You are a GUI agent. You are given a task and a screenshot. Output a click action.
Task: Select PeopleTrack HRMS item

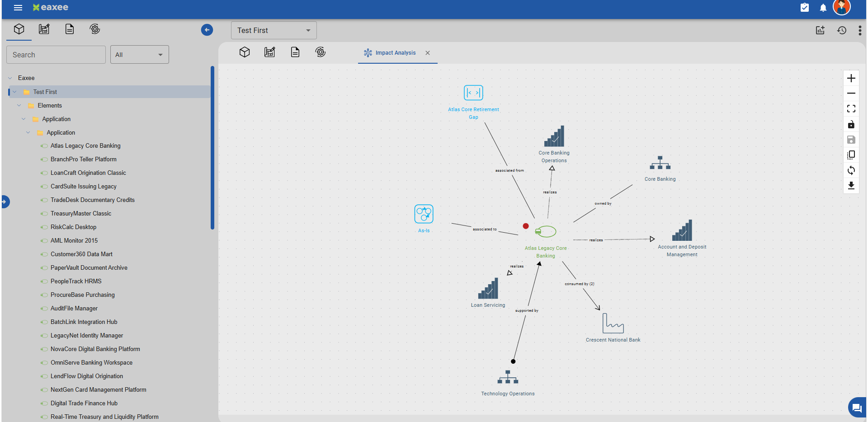click(x=76, y=281)
